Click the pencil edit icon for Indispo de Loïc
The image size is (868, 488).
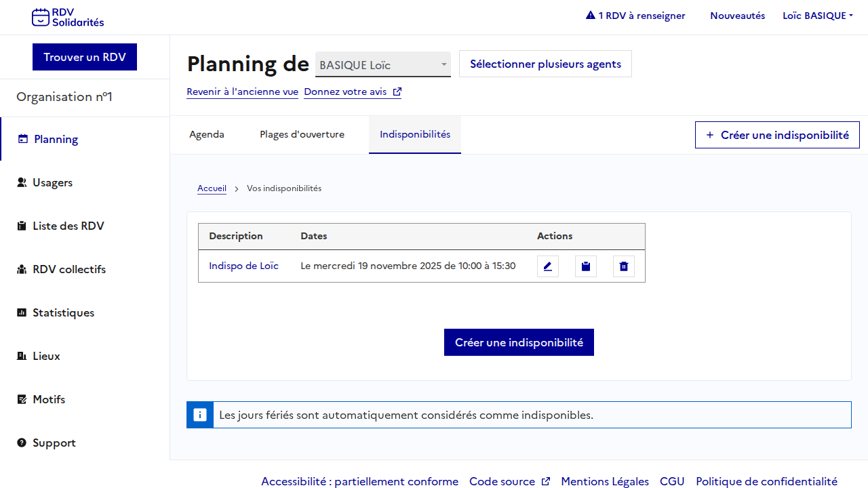[547, 266]
